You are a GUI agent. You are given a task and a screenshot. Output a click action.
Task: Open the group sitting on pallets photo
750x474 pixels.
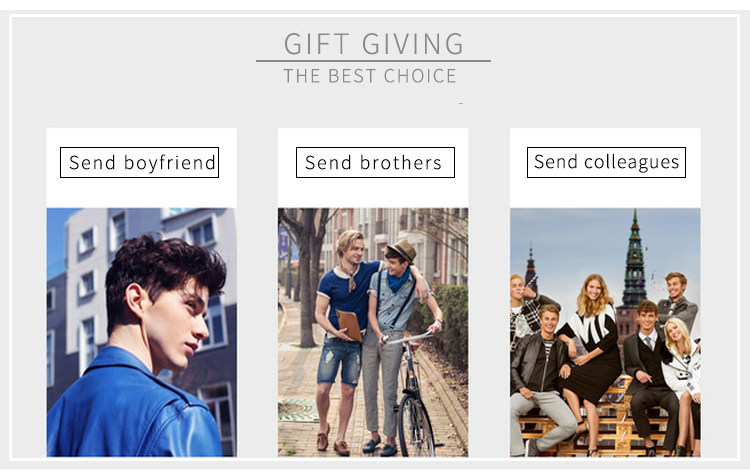coord(605,332)
